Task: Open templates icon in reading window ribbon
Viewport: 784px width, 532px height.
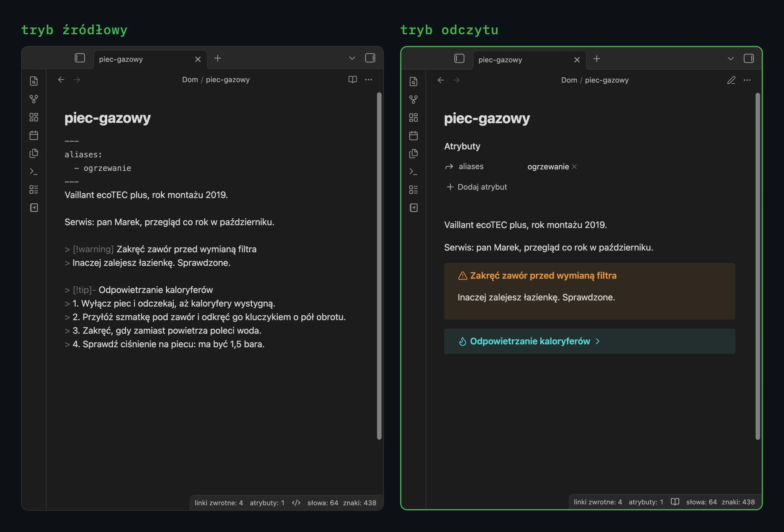Action: coord(413,154)
